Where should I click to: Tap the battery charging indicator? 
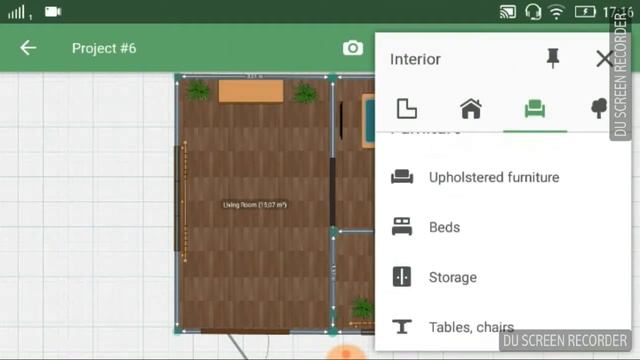585,12
